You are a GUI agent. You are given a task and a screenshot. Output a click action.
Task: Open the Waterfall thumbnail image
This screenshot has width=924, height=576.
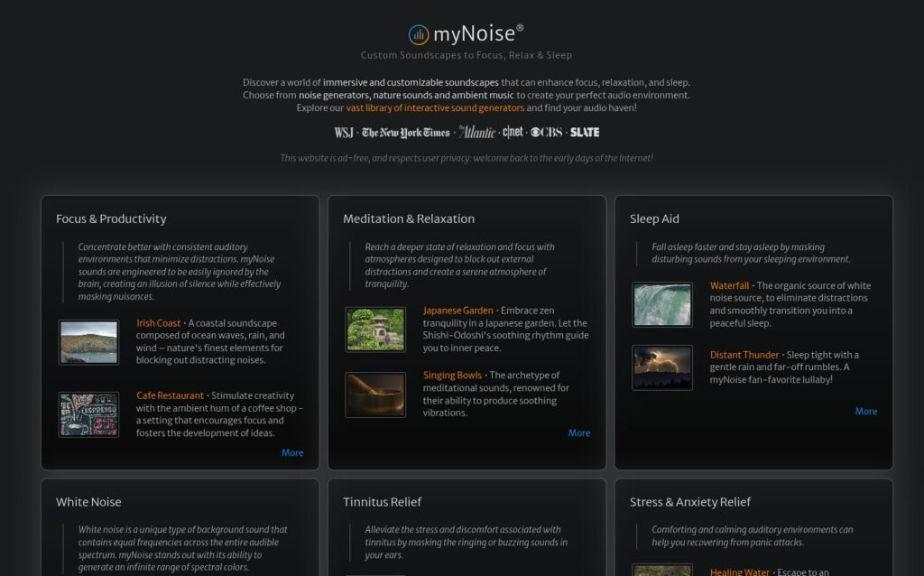coord(662,304)
